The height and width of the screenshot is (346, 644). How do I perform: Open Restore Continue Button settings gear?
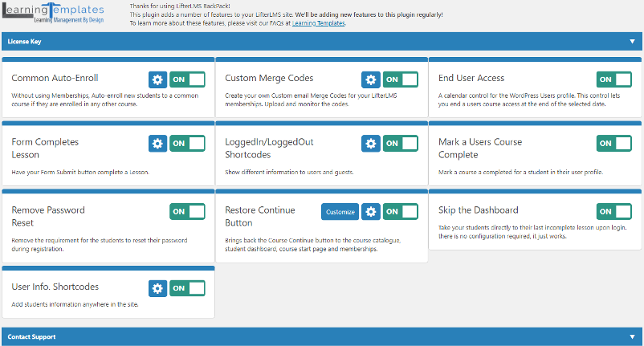pos(371,212)
